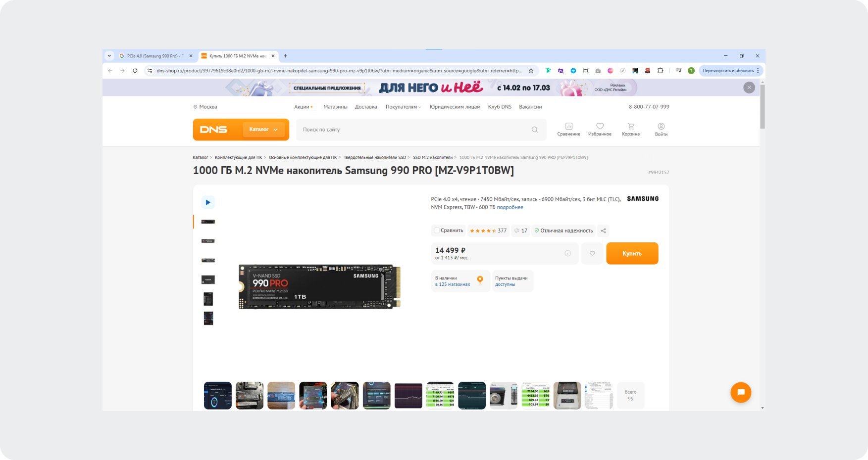Click the share icon next to reliability badge
The image size is (868, 460).
pos(603,230)
